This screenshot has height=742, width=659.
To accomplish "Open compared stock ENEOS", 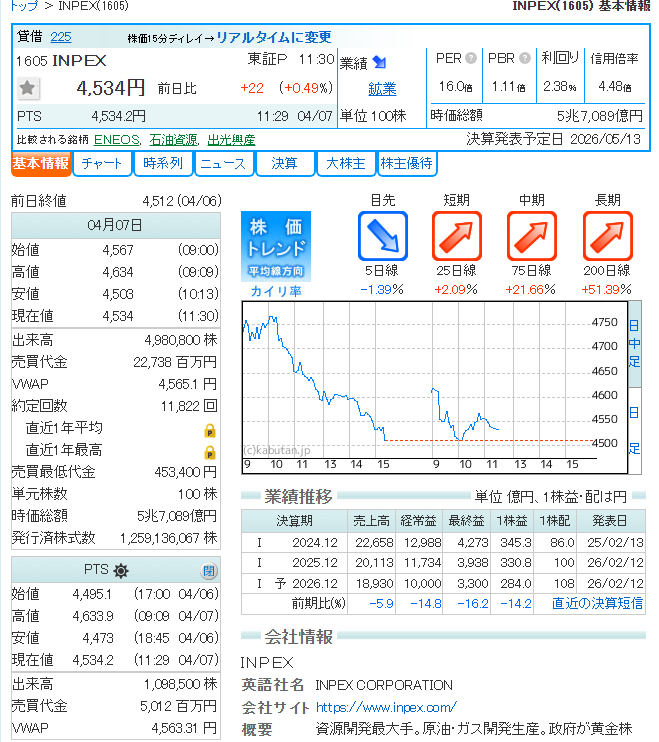I will tap(117, 140).
